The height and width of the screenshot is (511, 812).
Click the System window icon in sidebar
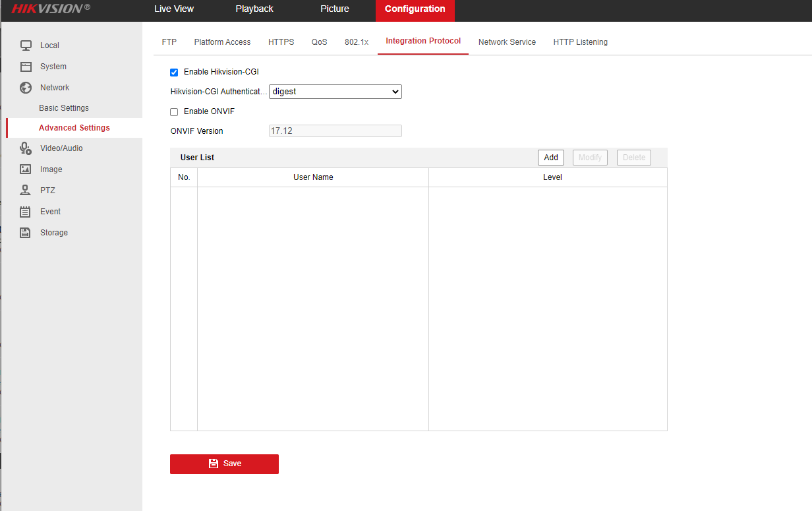[26, 67]
